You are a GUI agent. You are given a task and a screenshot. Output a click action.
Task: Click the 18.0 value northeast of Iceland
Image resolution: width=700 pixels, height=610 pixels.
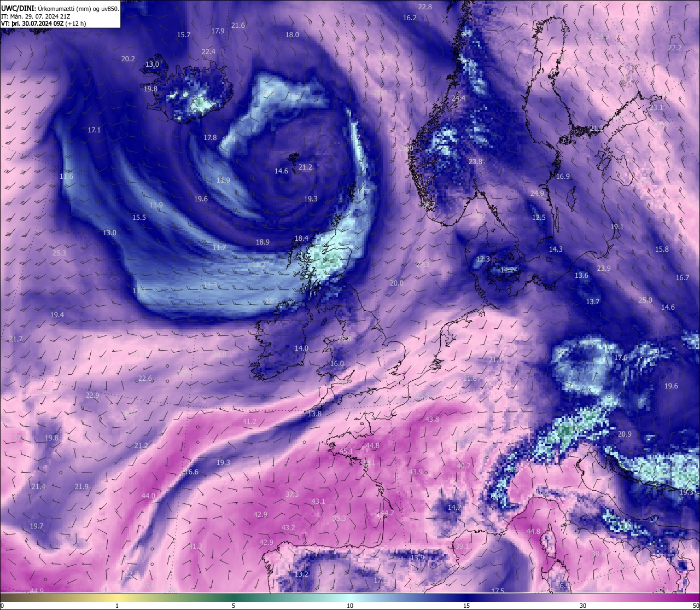[292, 35]
